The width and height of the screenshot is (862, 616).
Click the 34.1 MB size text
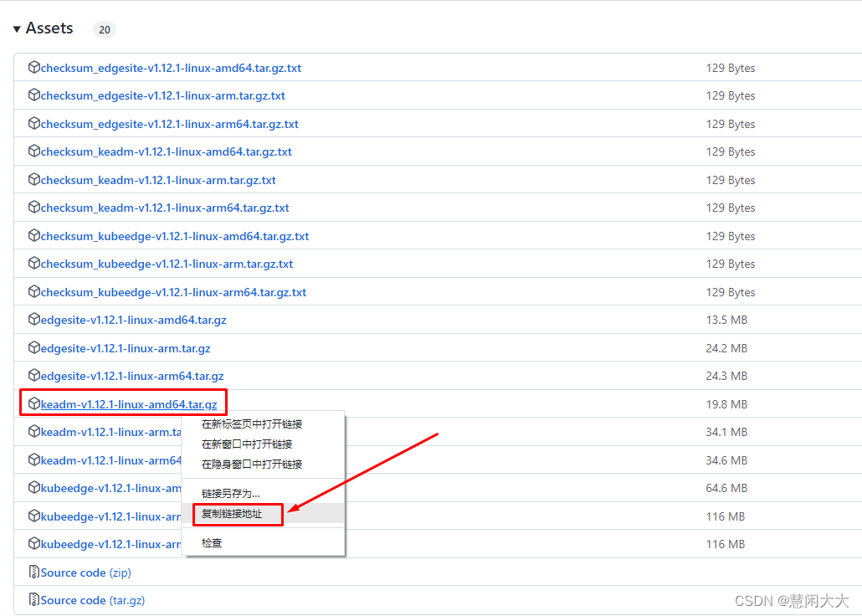pyautogui.click(x=726, y=432)
